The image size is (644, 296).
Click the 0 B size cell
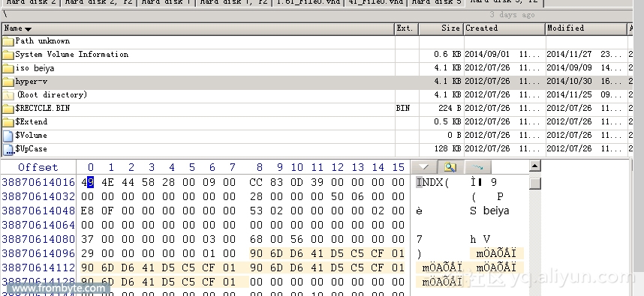[x=454, y=136]
